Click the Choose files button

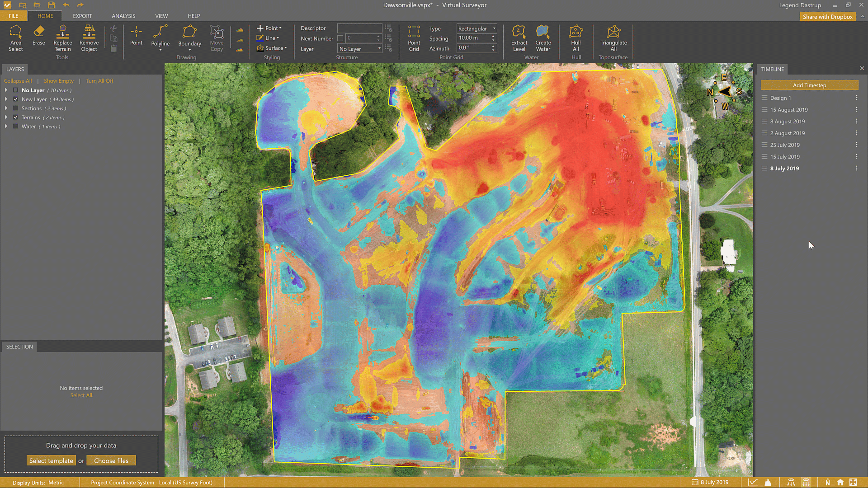point(111,460)
